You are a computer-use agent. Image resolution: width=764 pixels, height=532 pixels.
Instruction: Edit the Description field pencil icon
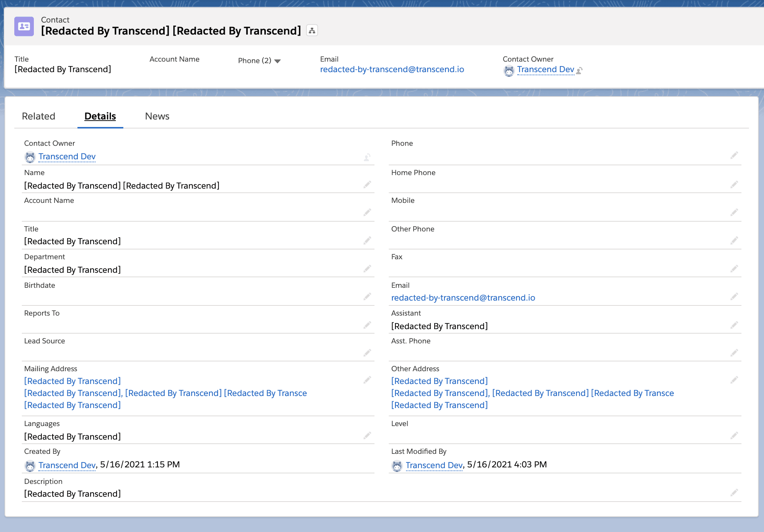[734, 493]
